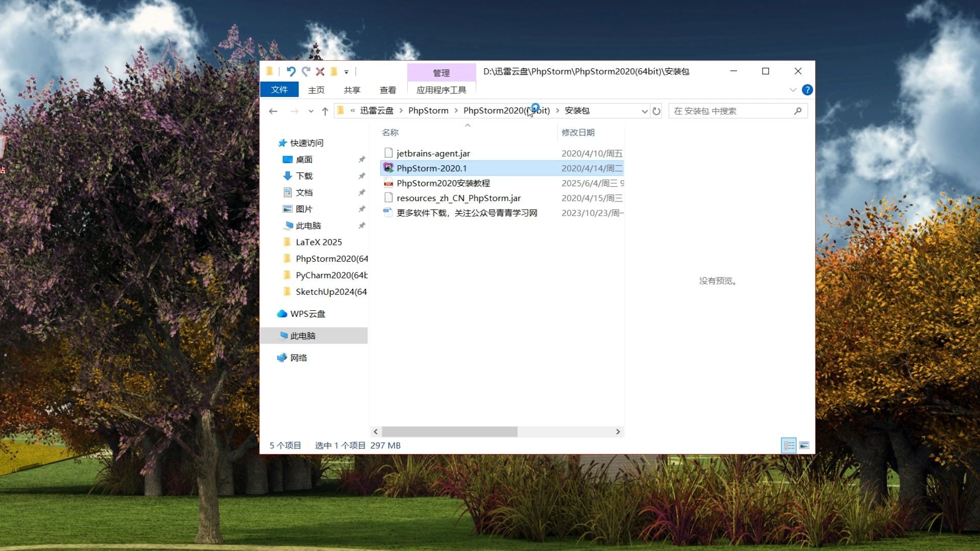The image size is (980, 551).
Task: Open the 文件 menu tab
Action: coord(279,90)
